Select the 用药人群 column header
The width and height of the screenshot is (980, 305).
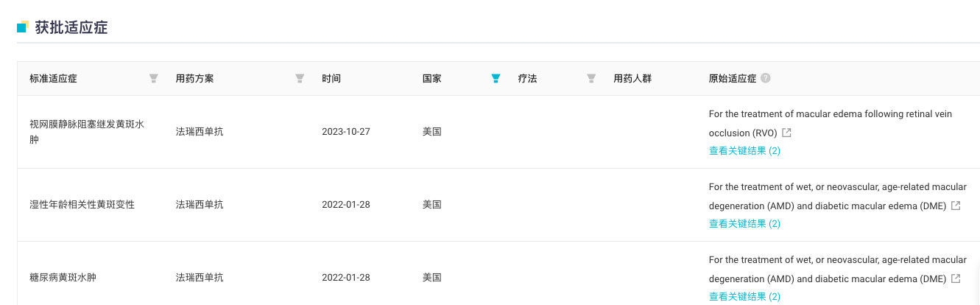pos(632,78)
